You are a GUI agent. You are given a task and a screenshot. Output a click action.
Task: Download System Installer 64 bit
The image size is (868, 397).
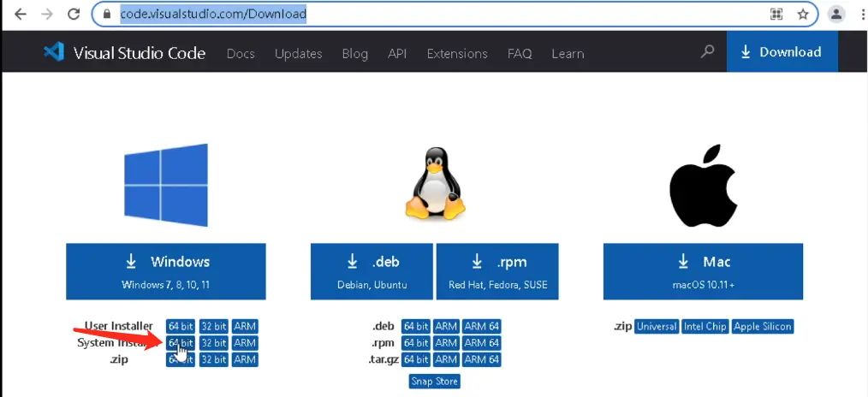click(x=181, y=343)
